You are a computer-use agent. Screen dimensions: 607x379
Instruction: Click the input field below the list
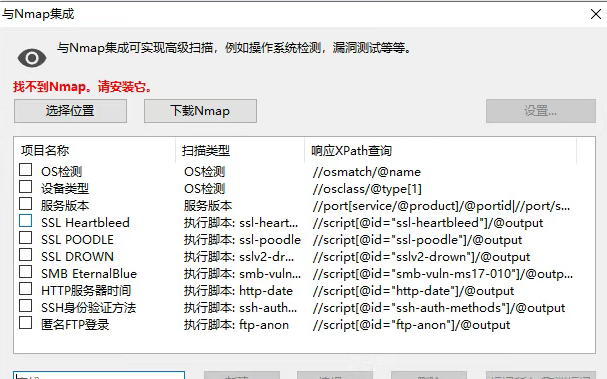click(x=99, y=375)
